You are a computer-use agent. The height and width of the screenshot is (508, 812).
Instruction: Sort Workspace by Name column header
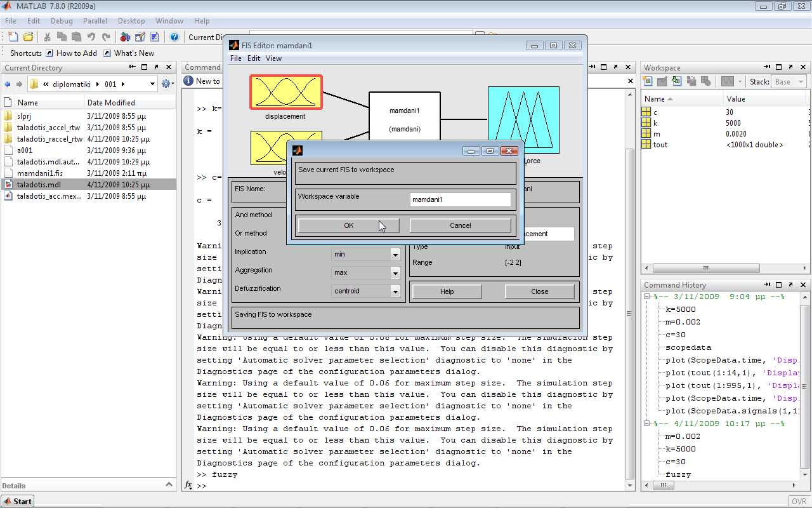[x=681, y=98]
